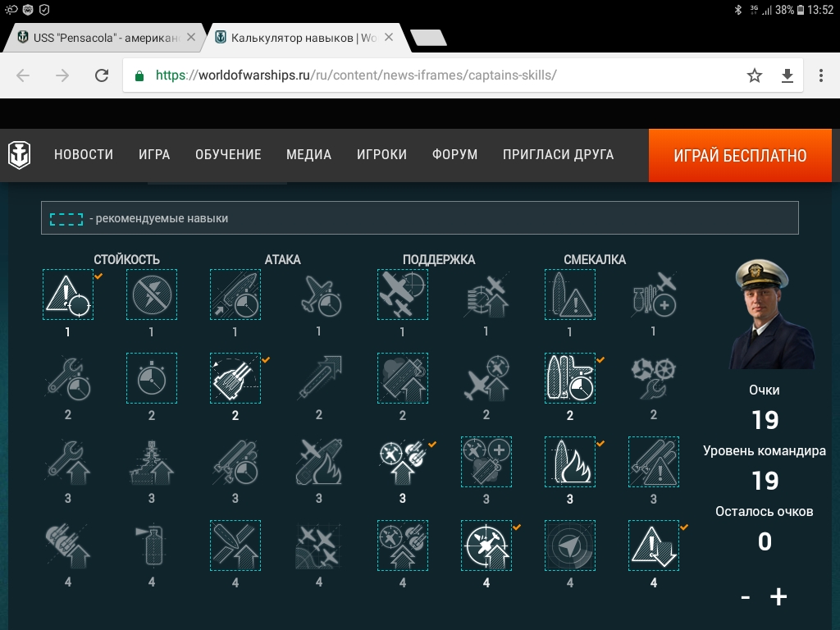840x630 pixels.
Task: Choose the crossed-out lightning Preventive Maintenance skill
Action: pos(152,294)
